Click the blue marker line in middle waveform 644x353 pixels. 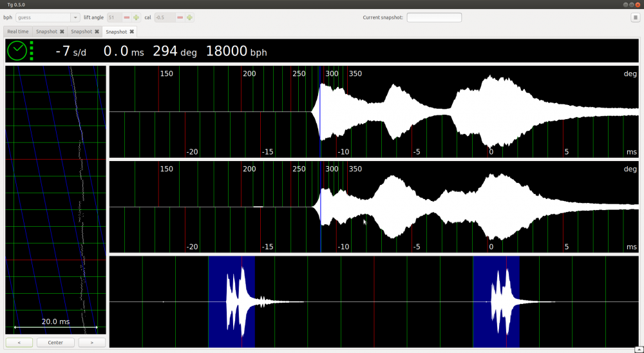pos(320,207)
